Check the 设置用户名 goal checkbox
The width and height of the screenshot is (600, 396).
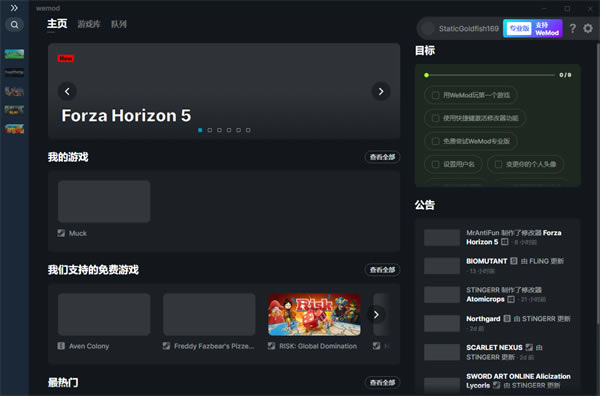click(435, 164)
